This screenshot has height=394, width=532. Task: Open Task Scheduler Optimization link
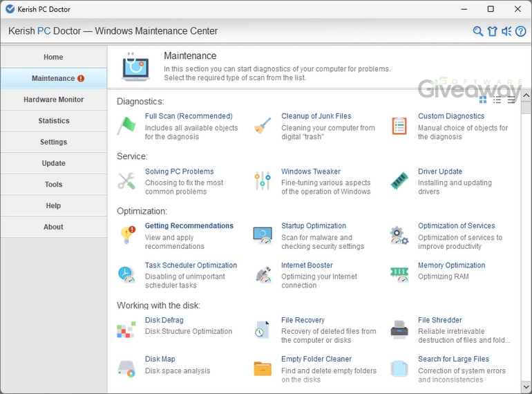191,265
